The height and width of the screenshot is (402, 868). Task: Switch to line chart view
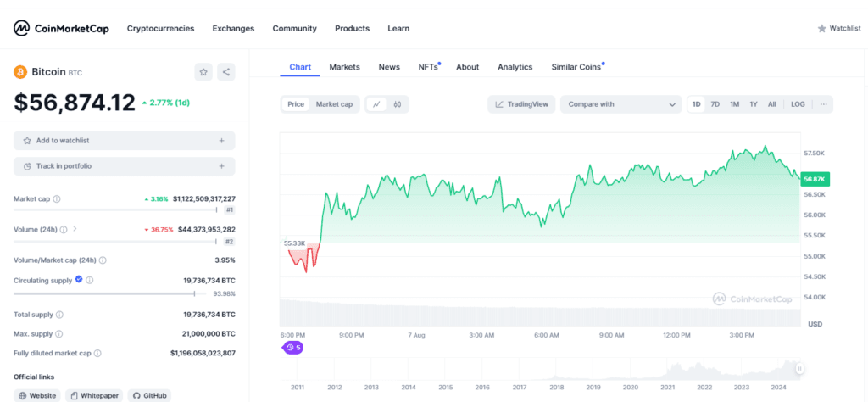[376, 104]
